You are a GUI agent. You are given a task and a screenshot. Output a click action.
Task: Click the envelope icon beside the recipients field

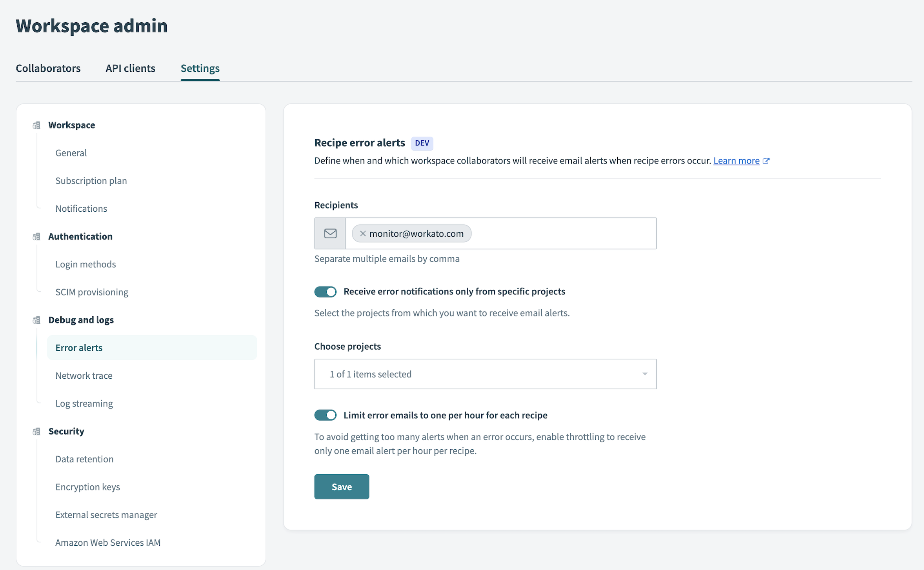click(x=329, y=233)
